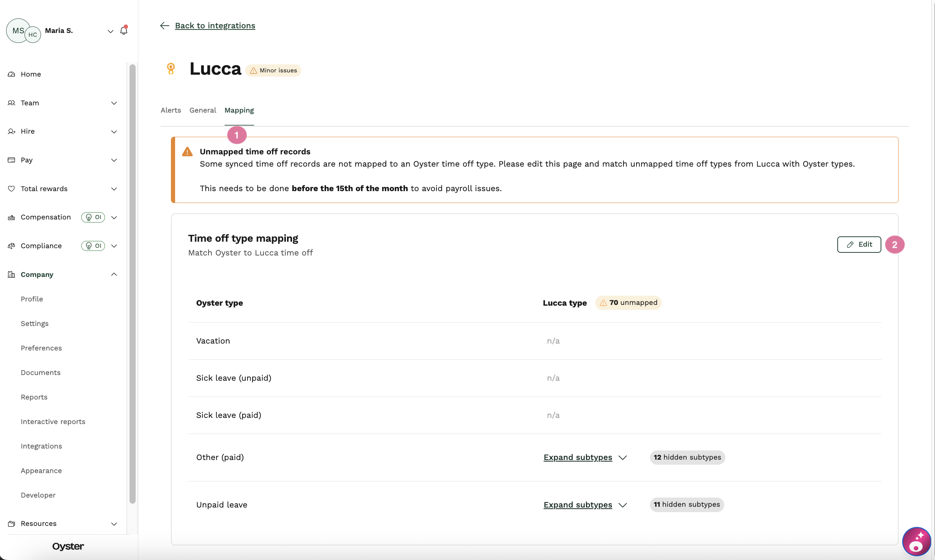Image resolution: width=935 pixels, height=560 pixels.
Task: Click the Resources folder icon
Action: pos(11,524)
